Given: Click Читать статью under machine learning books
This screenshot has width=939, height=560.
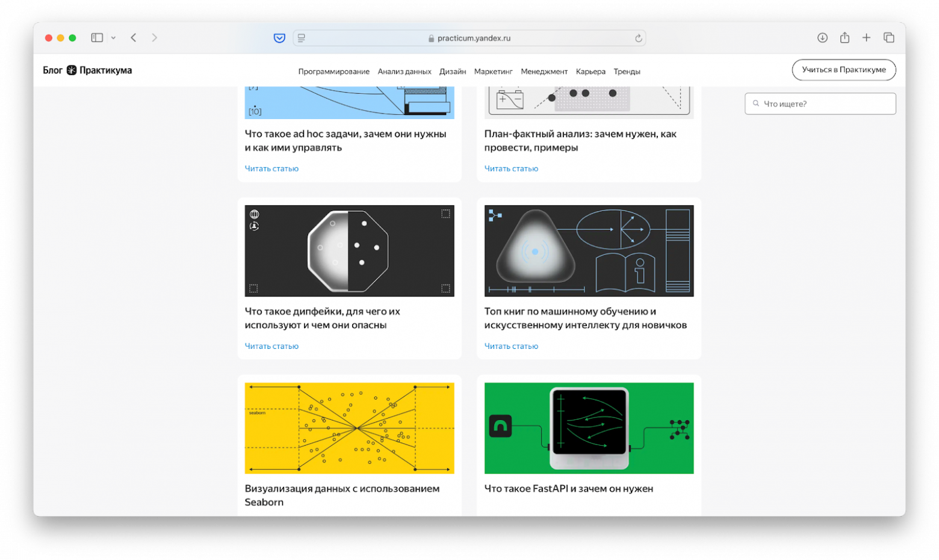Looking at the screenshot, I should pos(511,346).
